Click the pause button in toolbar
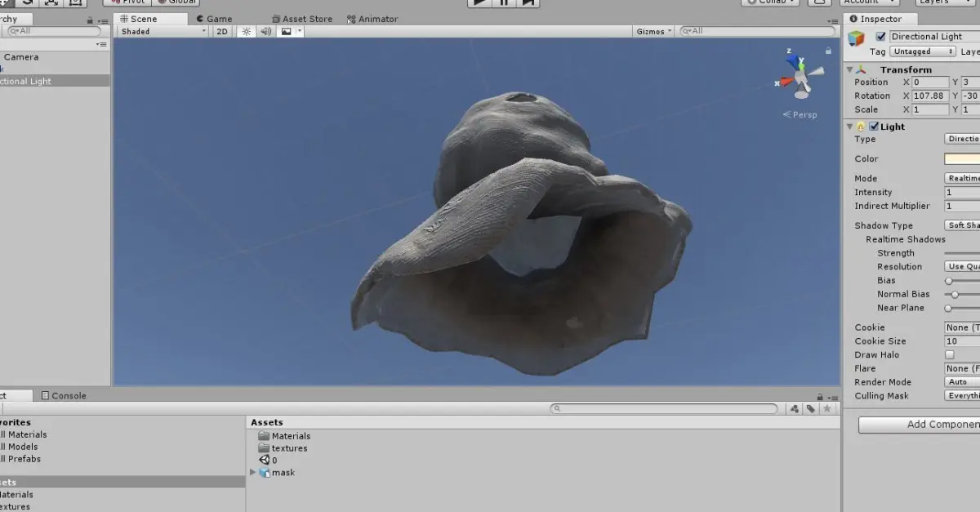 (x=503, y=2)
